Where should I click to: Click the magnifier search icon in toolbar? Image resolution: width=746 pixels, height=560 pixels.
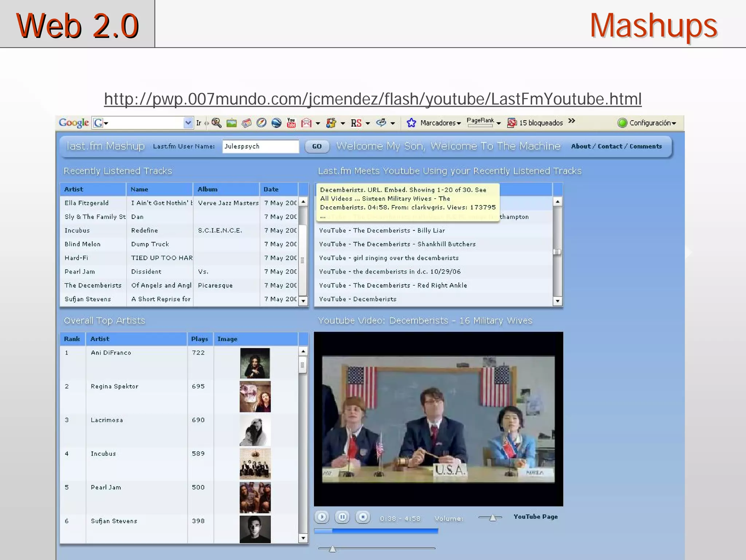pyautogui.click(x=216, y=123)
